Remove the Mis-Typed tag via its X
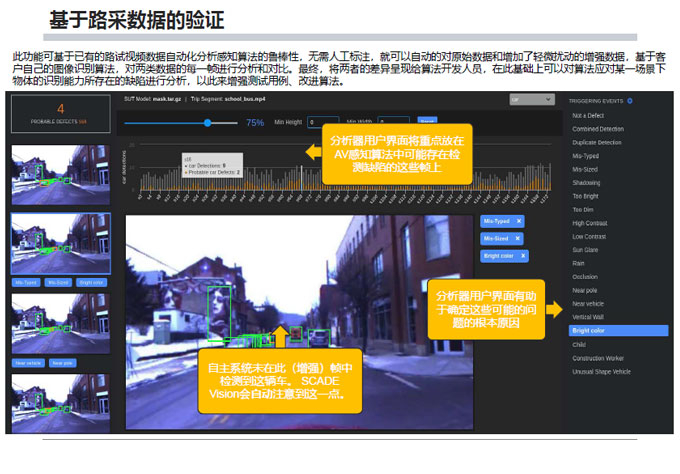 point(519,220)
